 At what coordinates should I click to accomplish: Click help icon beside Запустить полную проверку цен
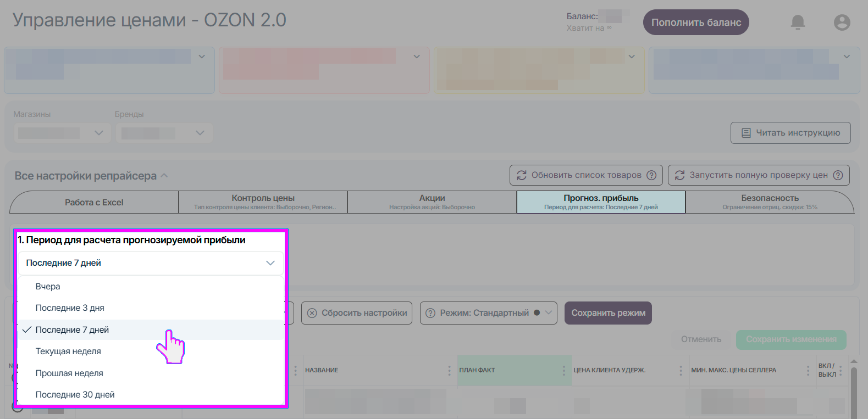(x=838, y=175)
